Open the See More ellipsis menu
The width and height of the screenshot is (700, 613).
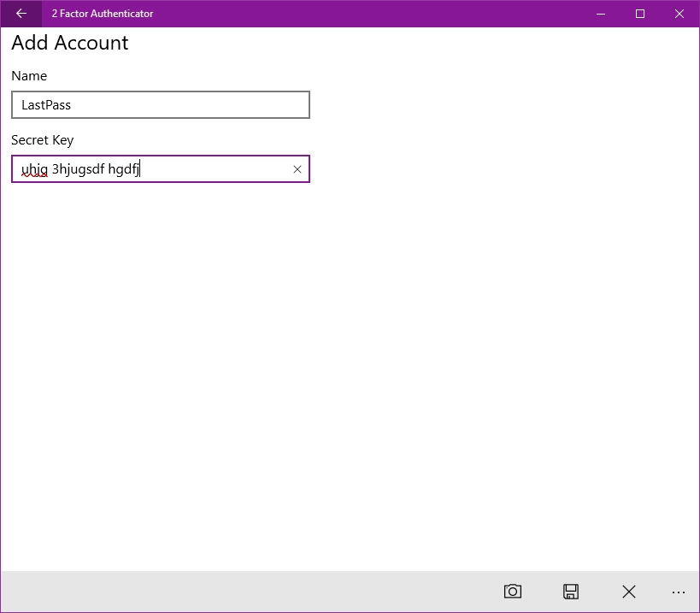pyautogui.click(x=678, y=592)
